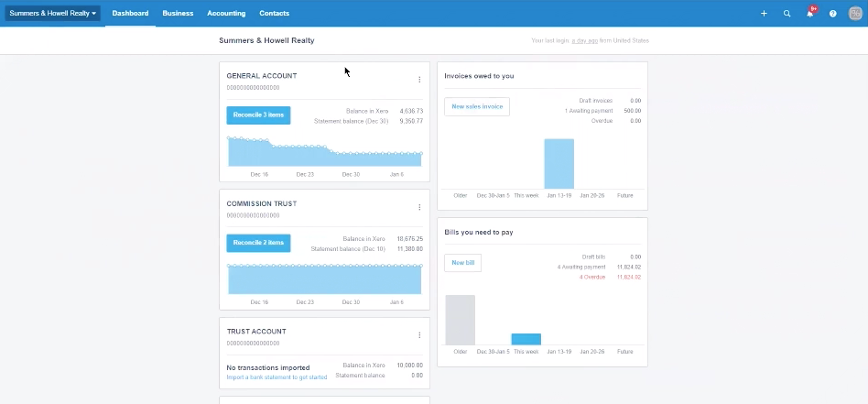Click the 'a day ago' login link
The height and width of the screenshot is (404, 868).
[x=584, y=40]
